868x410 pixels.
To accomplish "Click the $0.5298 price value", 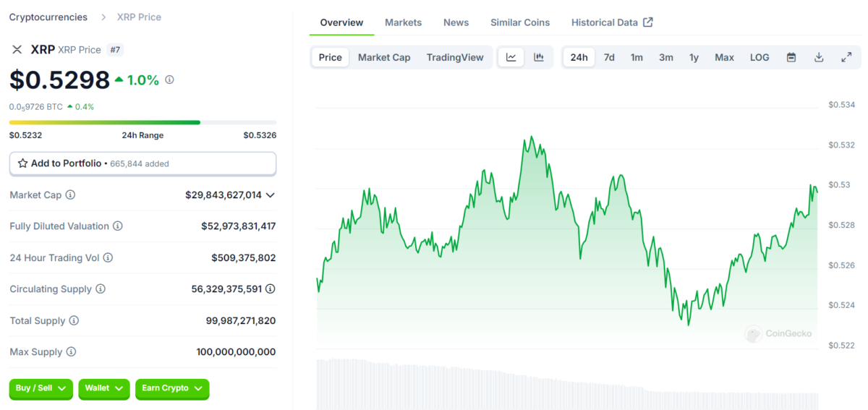I will coord(59,80).
